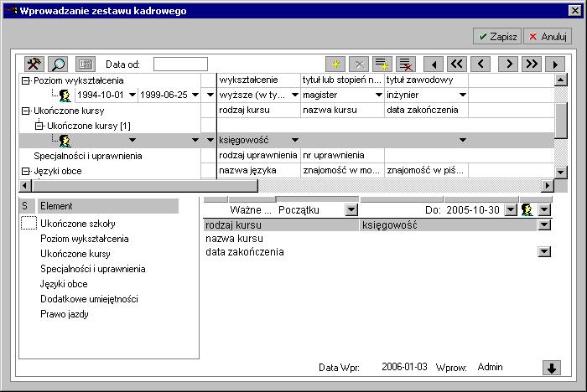Click person icon in 1994-10-01 row
This screenshot has height=392, width=587.
click(65, 95)
